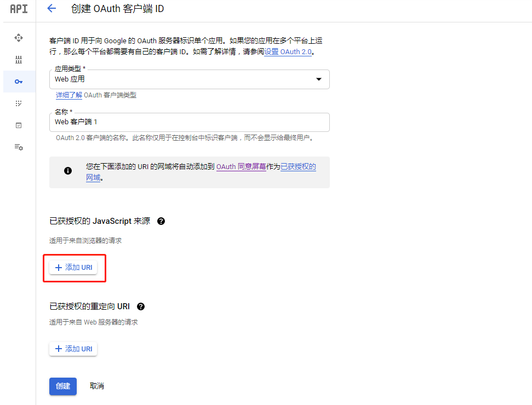Open the OAuth consent screen dots icon
Viewport: 532px width, 405px height.
coord(19,103)
